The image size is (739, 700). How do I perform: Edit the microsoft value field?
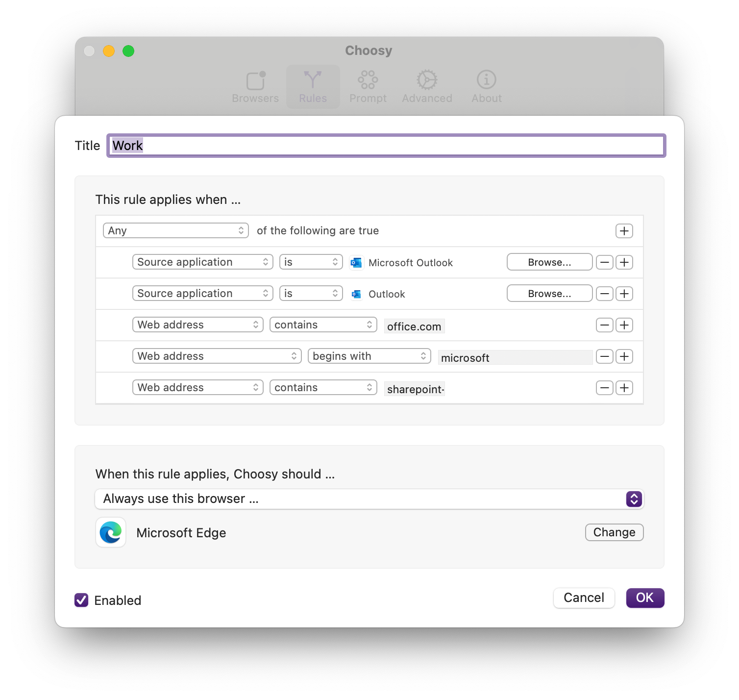515,358
